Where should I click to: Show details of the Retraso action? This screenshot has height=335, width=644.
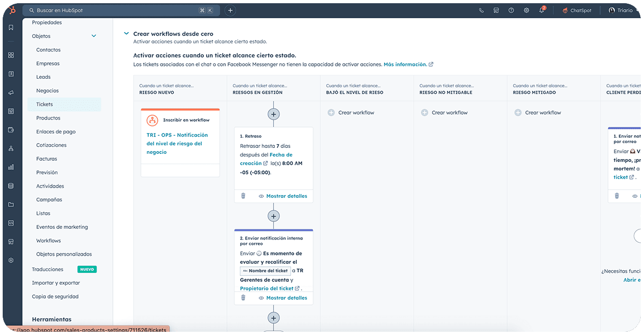point(283,196)
